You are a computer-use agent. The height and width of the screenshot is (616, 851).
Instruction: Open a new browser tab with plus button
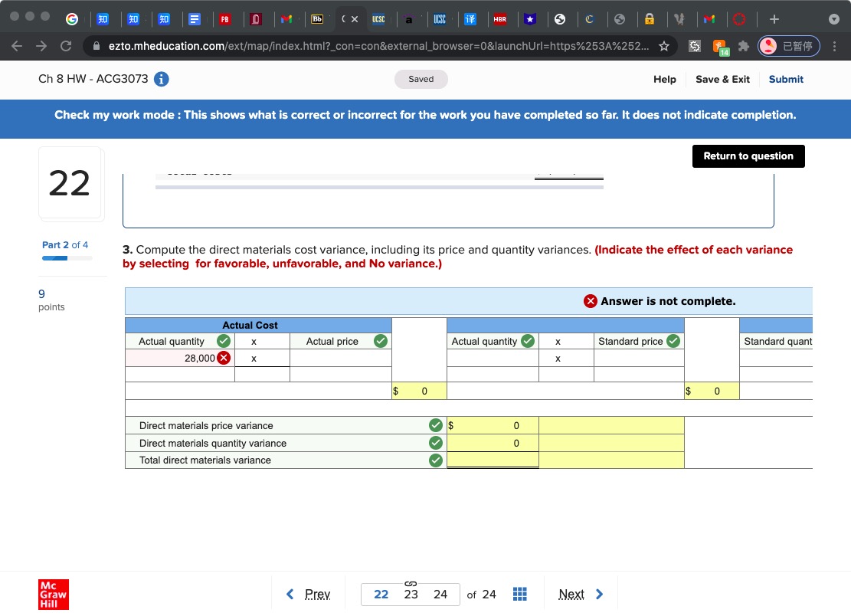774,19
